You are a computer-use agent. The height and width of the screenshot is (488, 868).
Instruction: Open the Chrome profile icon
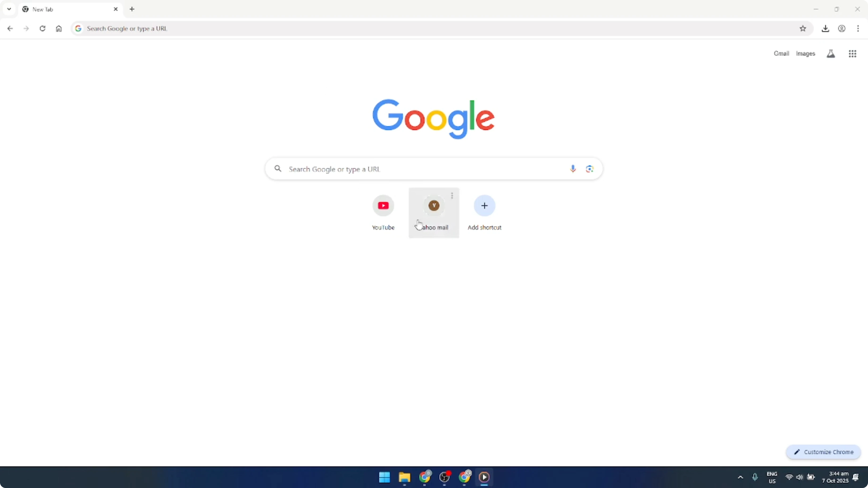(x=842, y=29)
